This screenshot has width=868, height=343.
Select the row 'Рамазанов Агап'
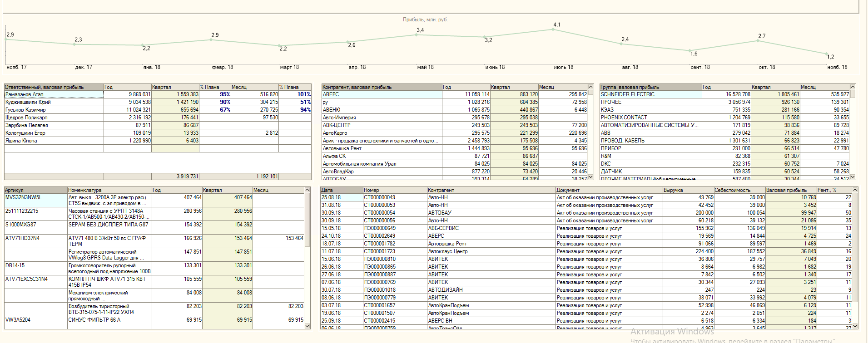[x=158, y=94]
